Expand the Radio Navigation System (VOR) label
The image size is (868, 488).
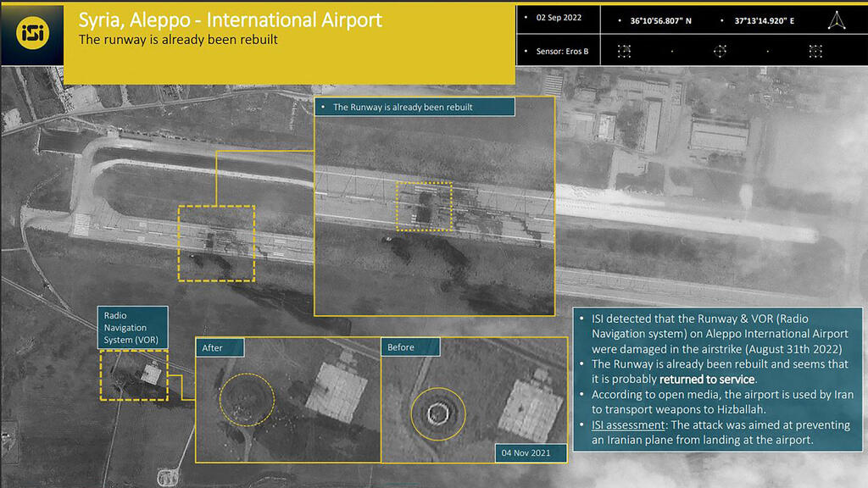[132, 326]
